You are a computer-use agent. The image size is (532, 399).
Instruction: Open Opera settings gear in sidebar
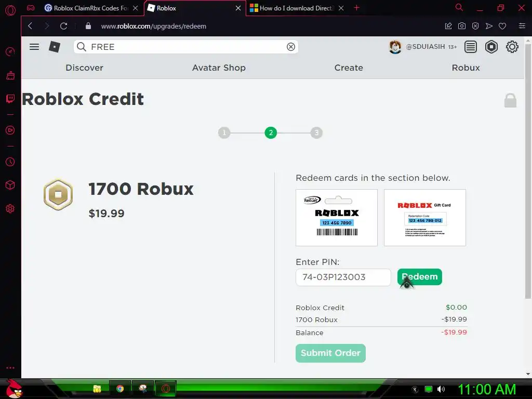[x=10, y=208]
